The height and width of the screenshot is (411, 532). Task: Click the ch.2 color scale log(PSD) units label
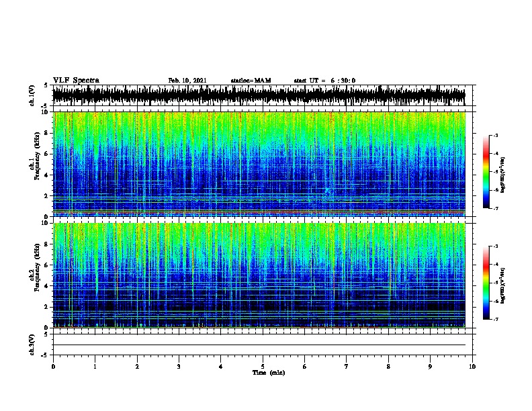coord(503,285)
